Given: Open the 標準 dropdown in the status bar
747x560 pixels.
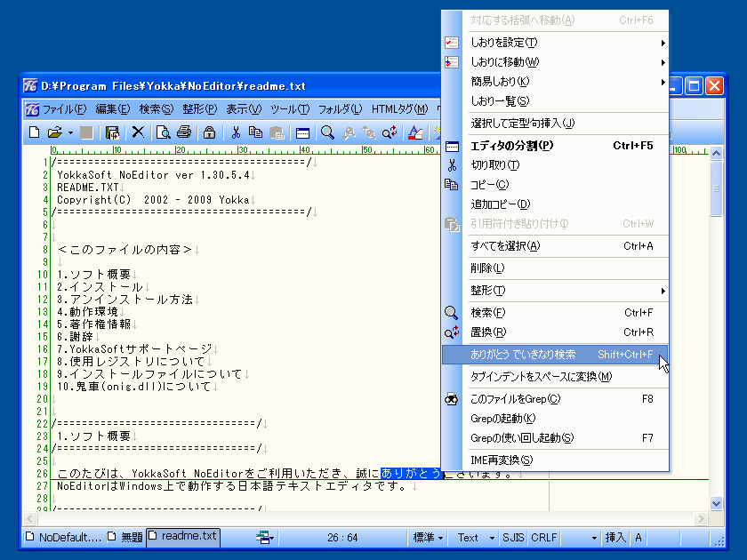Looking at the screenshot, I should click(428, 538).
